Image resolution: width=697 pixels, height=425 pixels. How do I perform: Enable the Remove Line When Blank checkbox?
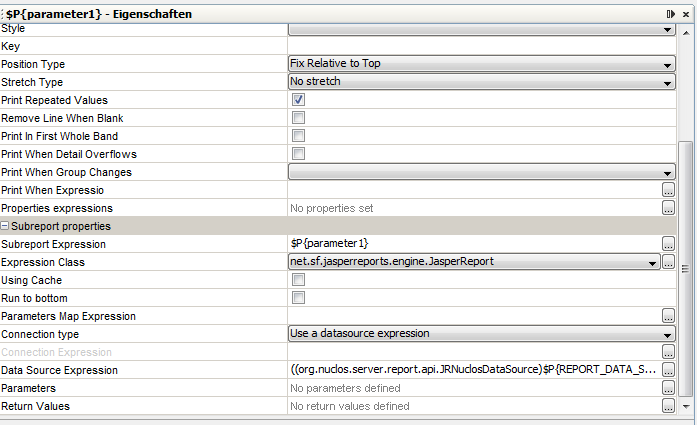click(x=298, y=118)
